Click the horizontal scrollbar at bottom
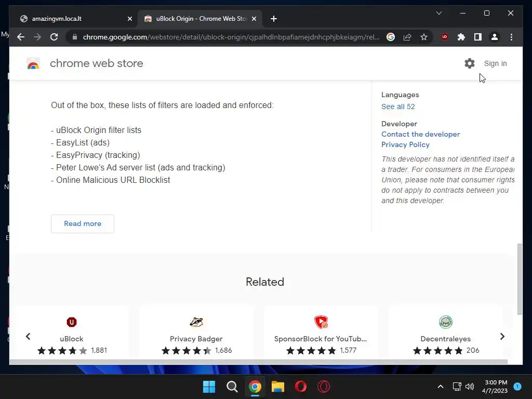 tap(259, 362)
